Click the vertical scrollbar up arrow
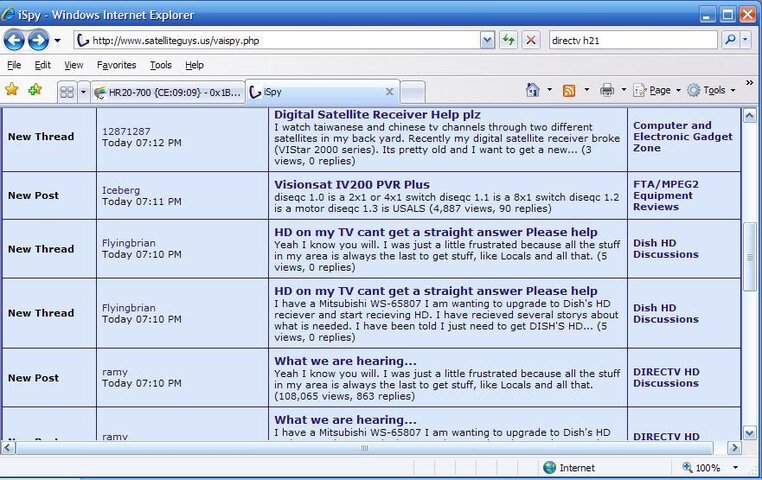The width and height of the screenshot is (762, 480). (749, 116)
